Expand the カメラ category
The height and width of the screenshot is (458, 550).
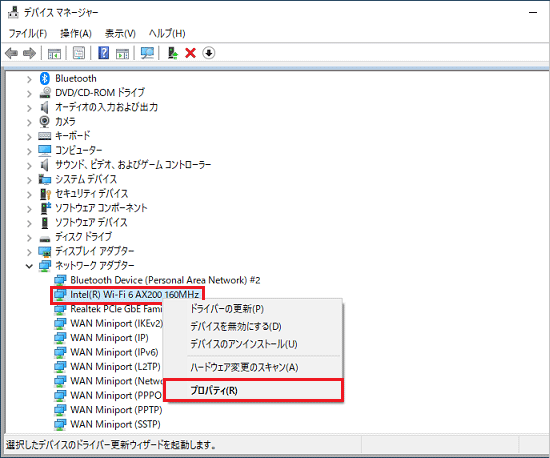tap(29, 122)
